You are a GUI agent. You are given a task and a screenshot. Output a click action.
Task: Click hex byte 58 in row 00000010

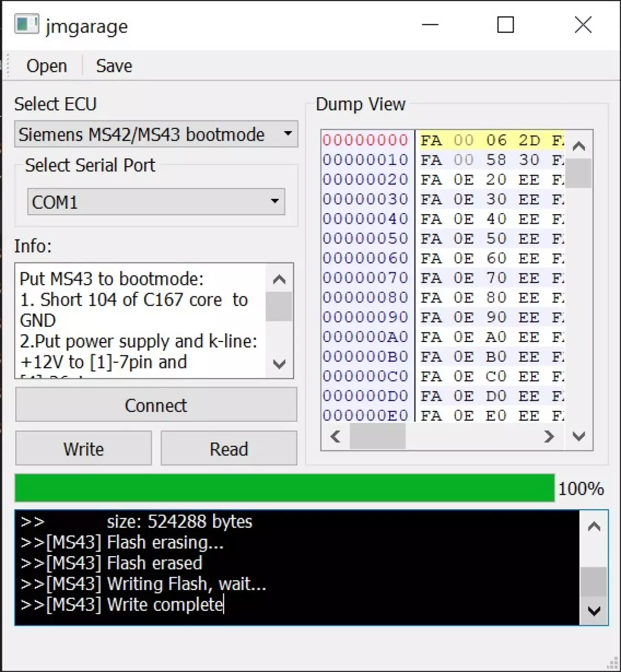pos(496,160)
